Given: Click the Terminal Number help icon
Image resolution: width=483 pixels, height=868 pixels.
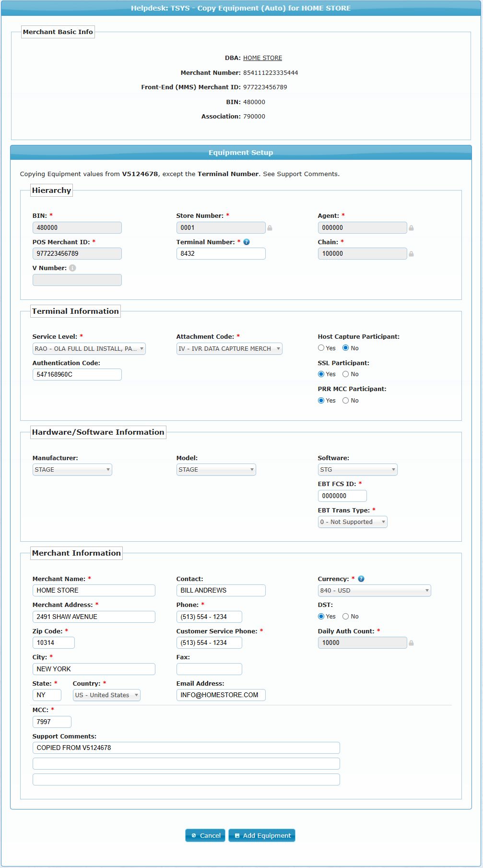Looking at the screenshot, I should [247, 242].
